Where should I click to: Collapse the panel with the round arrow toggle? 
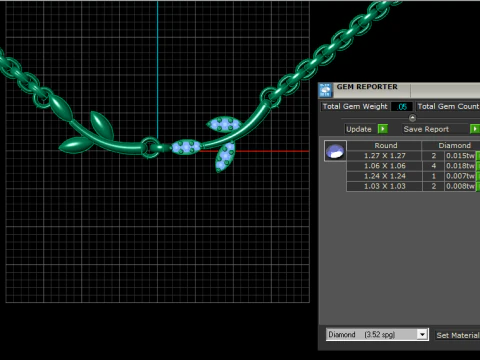point(412,118)
